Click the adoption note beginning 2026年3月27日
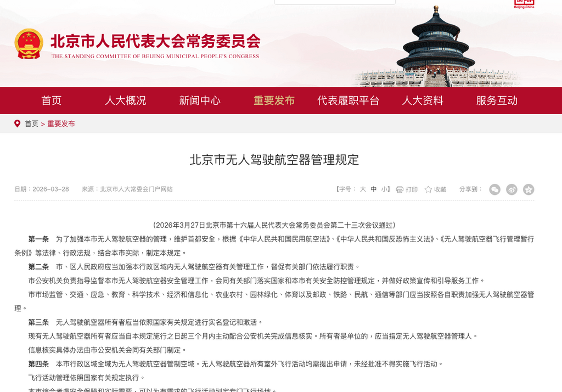 (x=274, y=225)
